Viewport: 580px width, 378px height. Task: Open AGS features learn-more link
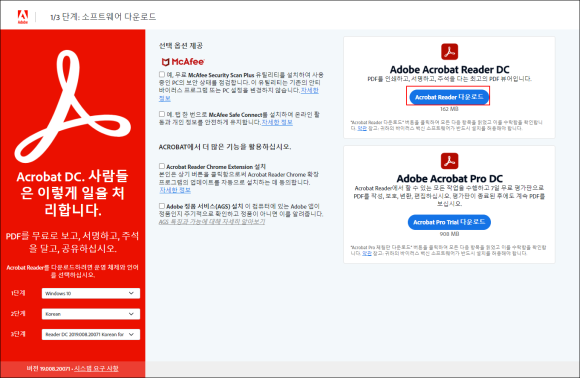212,222
